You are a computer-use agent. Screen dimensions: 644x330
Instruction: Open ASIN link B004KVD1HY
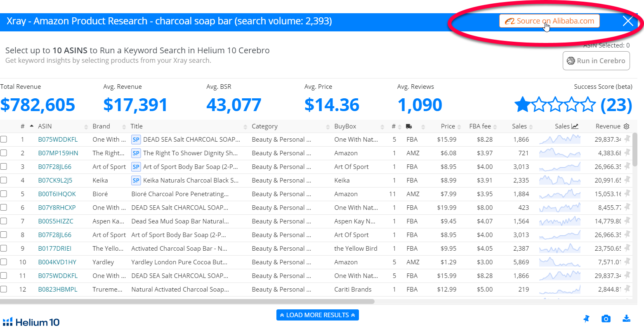[x=57, y=262]
